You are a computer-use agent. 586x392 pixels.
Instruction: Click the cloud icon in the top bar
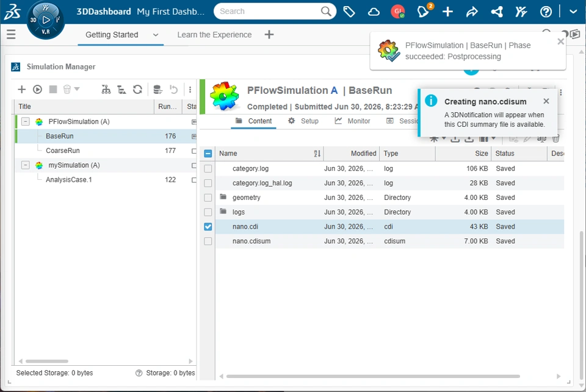[374, 12]
